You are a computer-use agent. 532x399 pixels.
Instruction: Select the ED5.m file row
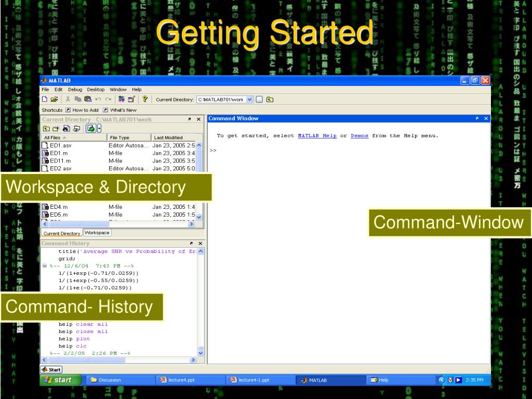(x=118, y=215)
